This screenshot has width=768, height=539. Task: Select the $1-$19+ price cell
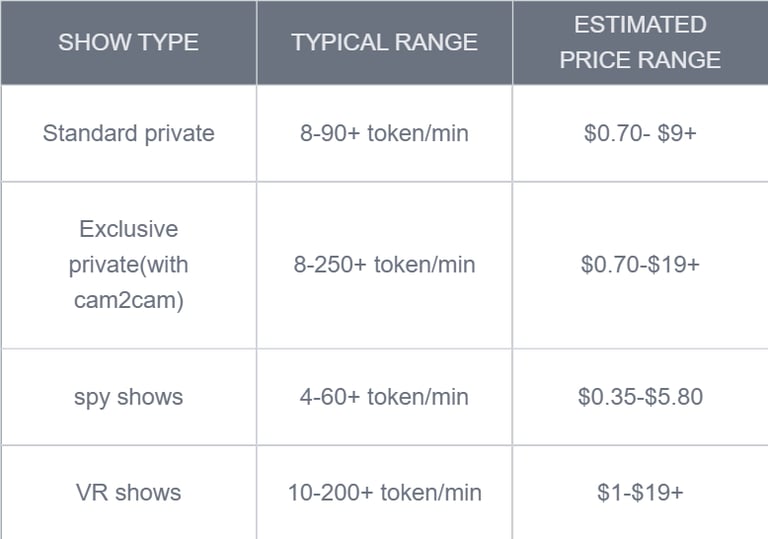(x=640, y=492)
